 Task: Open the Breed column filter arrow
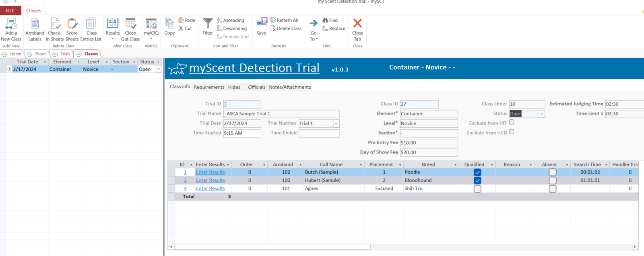coord(456,165)
